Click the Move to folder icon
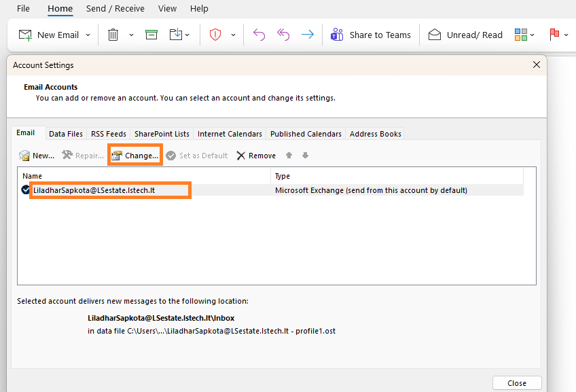The width and height of the screenshot is (576, 392). pyautogui.click(x=176, y=35)
